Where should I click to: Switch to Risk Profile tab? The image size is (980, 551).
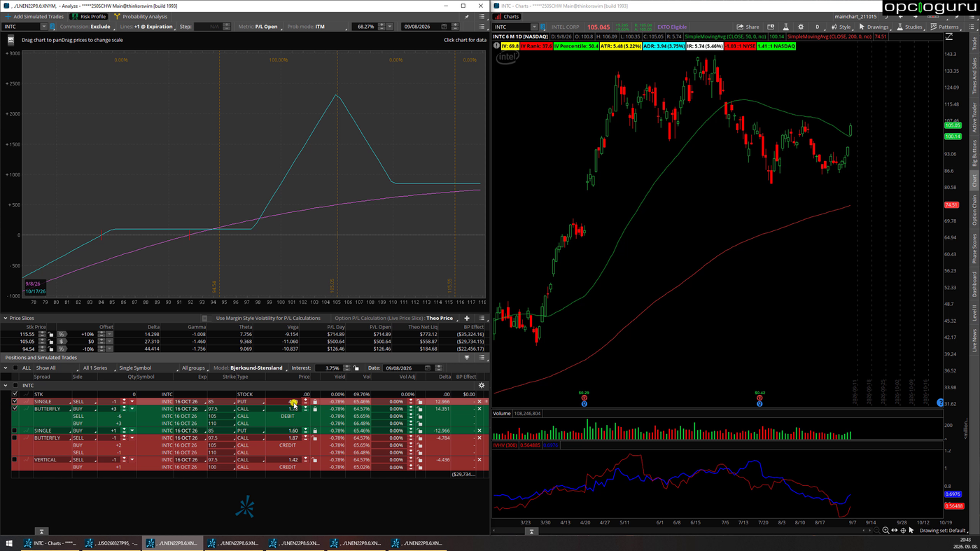(x=88, y=16)
